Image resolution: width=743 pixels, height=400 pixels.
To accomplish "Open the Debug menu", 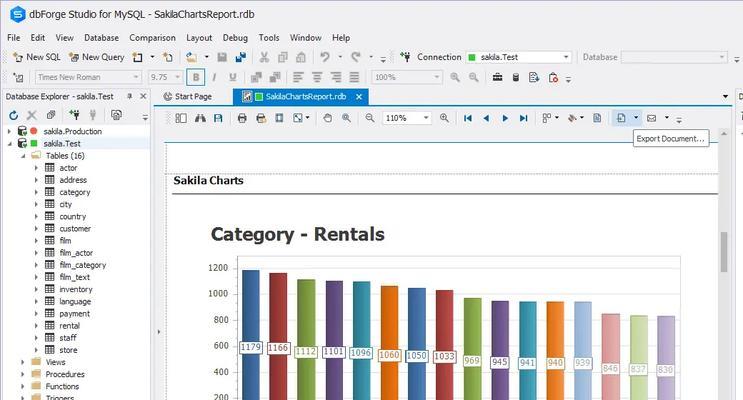I will tap(235, 37).
